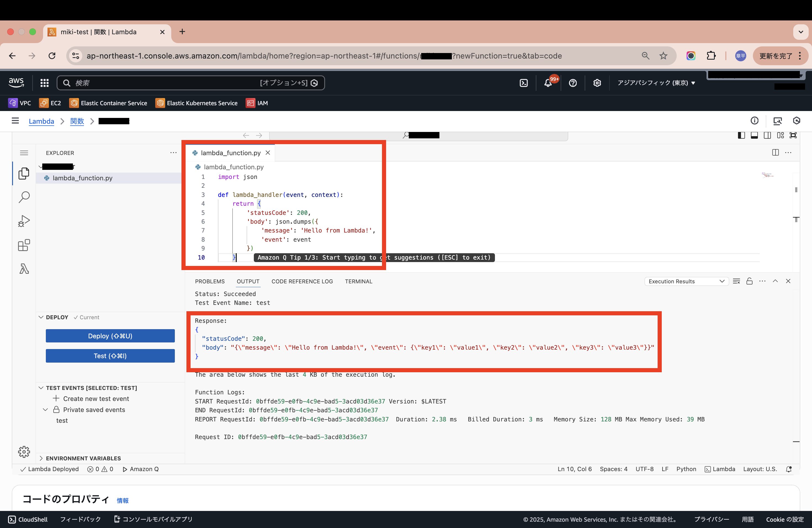Toggle bottom panel layout button
This screenshot has height=528, width=812.
tap(754, 135)
